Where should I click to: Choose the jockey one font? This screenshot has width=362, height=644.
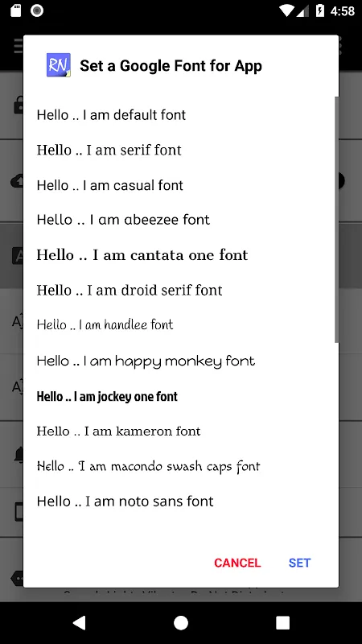[181, 396]
